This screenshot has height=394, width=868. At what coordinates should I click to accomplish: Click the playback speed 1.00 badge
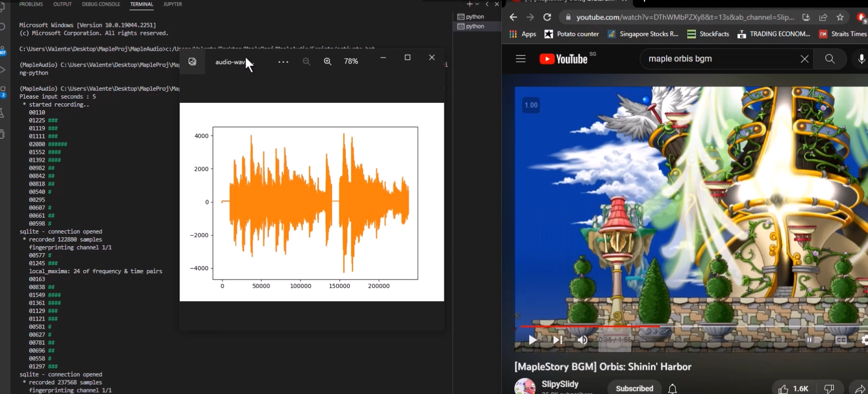pyautogui.click(x=531, y=105)
